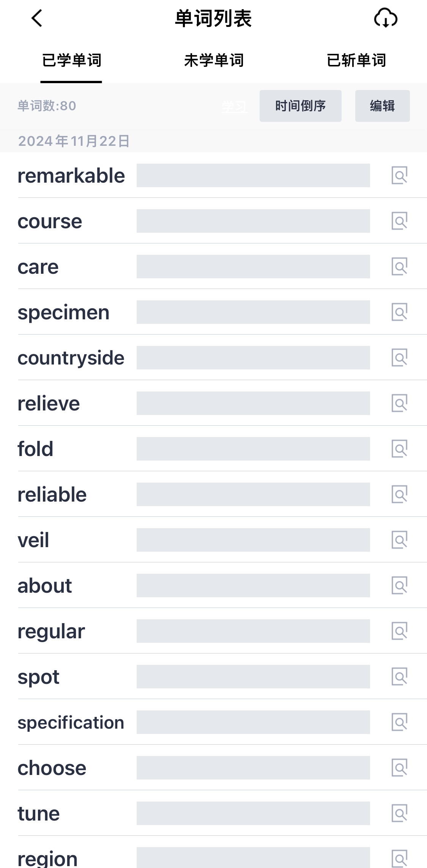This screenshot has width=427, height=868.
Task: Open lookup icon for relieve
Action: (399, 403)
